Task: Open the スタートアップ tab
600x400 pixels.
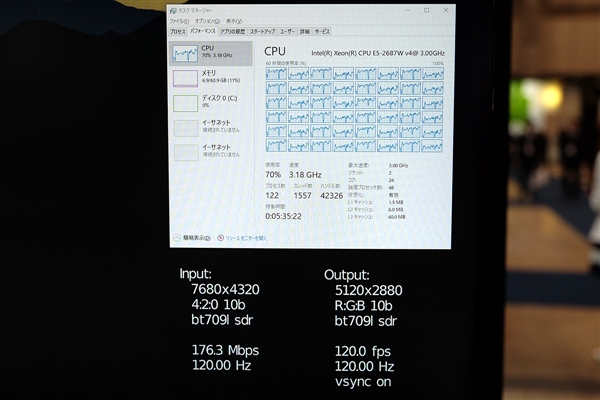Action: [262, 32]
